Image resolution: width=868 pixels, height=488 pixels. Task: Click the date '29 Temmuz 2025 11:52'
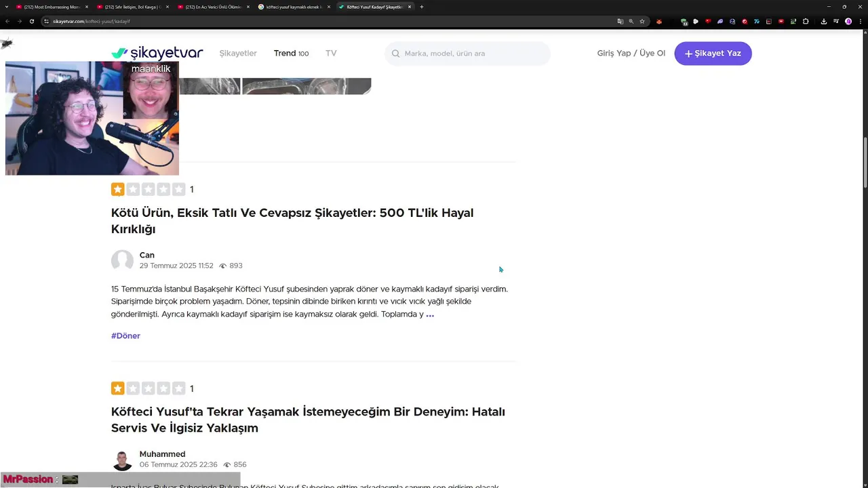click(x=176, y=266)
